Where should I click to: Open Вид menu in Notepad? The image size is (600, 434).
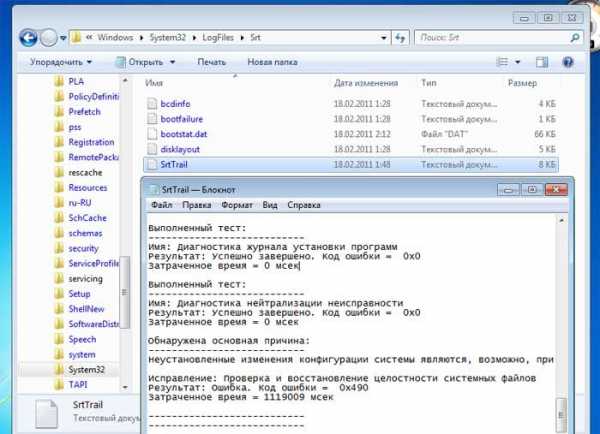coord(270,205)
